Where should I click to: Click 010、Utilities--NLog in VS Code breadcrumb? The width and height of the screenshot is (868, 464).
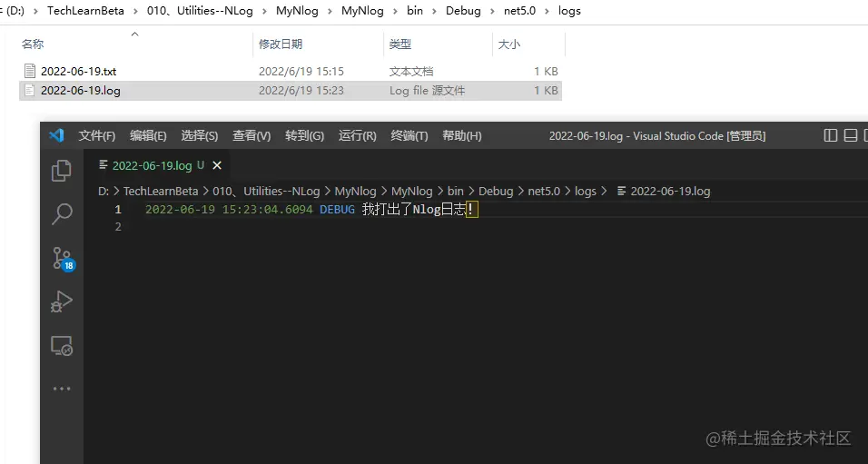click(266, 191)
